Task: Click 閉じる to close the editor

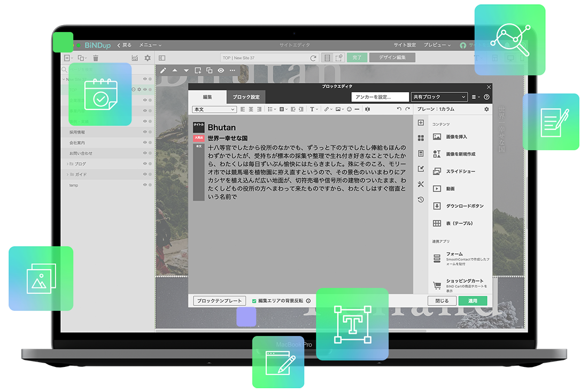Action: click(x=442, y=301)
